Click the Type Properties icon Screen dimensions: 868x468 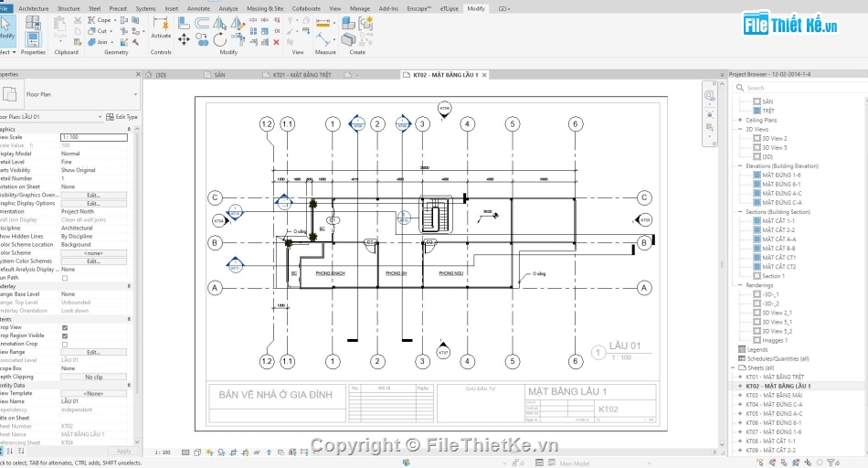tap(33, 22)
